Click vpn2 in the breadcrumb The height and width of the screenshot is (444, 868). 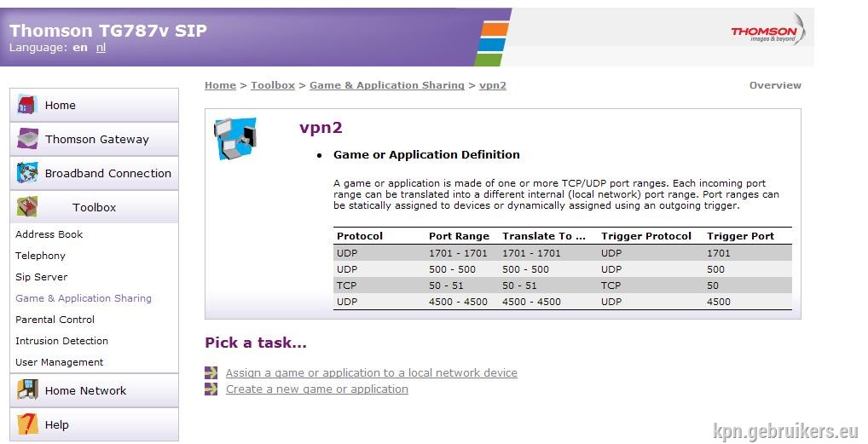(493, 85)
